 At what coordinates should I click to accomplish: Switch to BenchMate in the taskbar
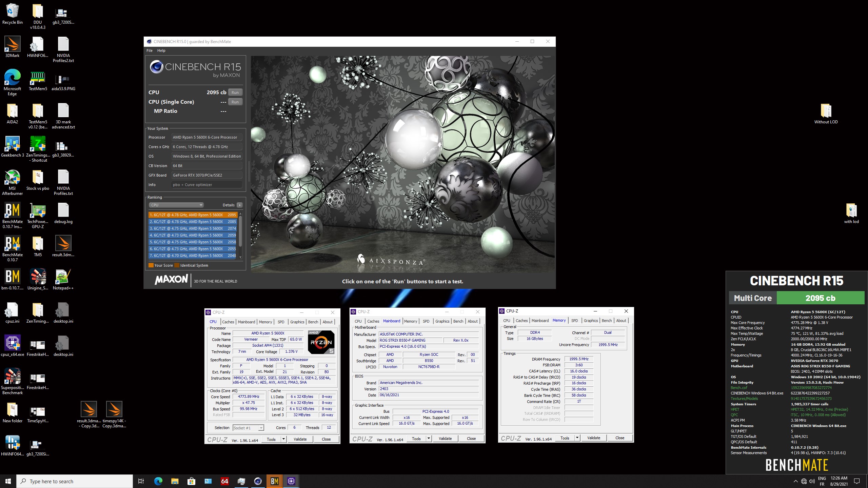coord(275,481)
